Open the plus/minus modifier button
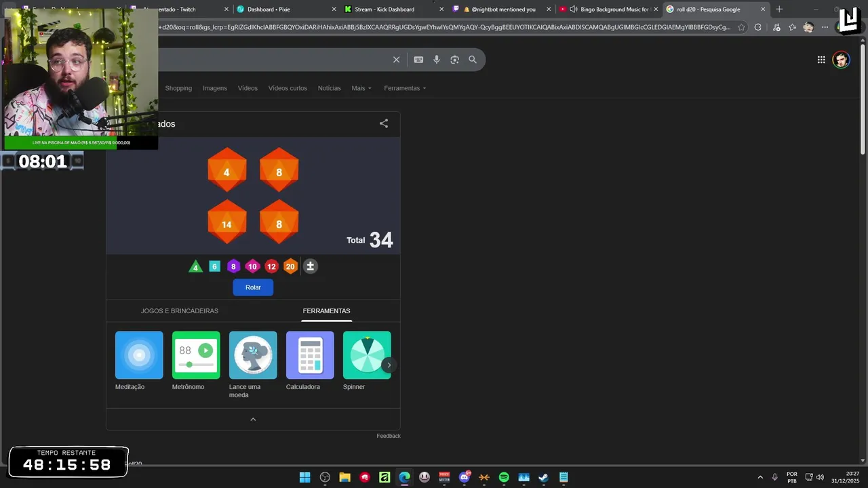 tap(310, 266)
